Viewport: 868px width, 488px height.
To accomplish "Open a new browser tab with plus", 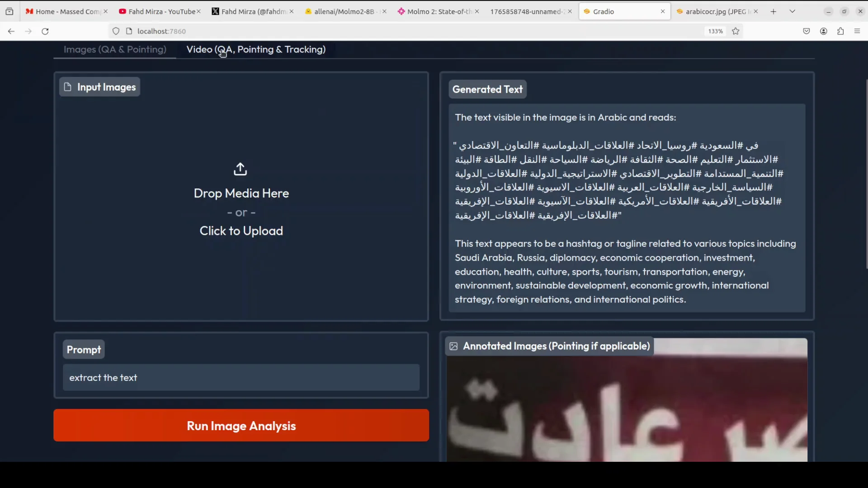I will click(774, 11).
